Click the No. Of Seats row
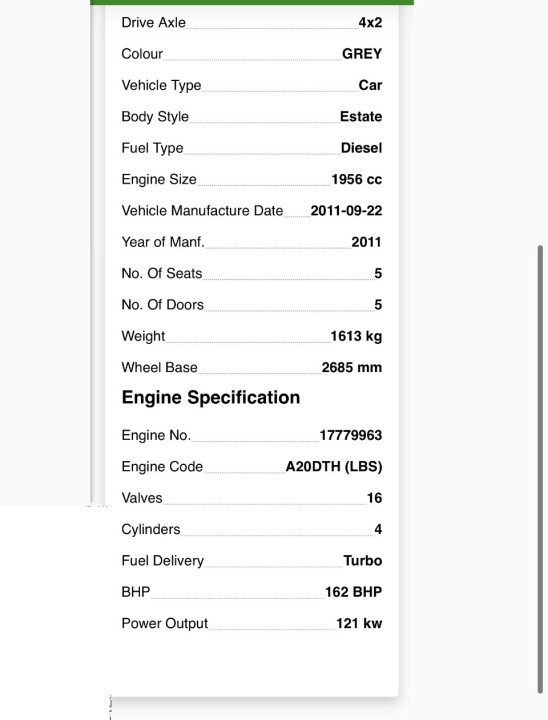548x720 pixels. [252, 273]
